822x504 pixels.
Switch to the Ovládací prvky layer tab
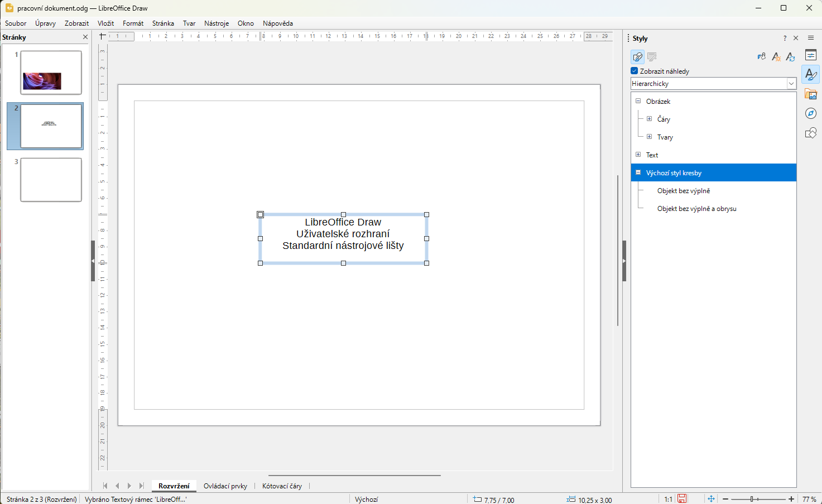coord(225,486)
